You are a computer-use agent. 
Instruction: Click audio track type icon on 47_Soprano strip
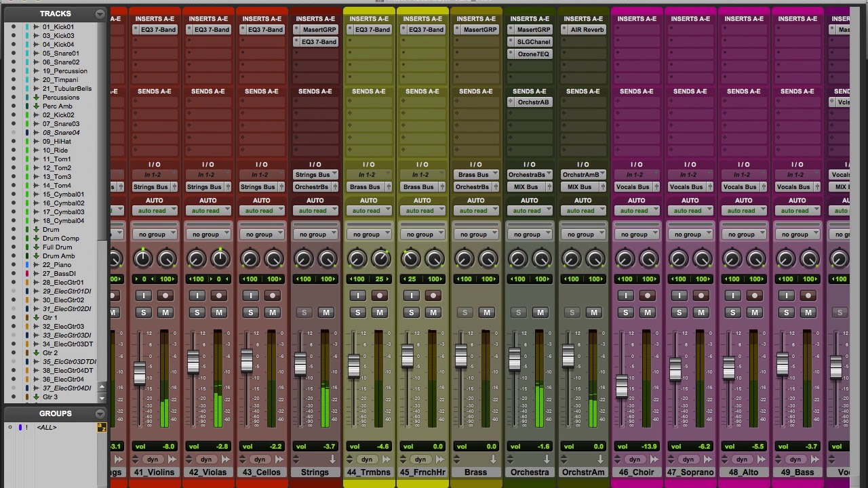click(707, 460)
